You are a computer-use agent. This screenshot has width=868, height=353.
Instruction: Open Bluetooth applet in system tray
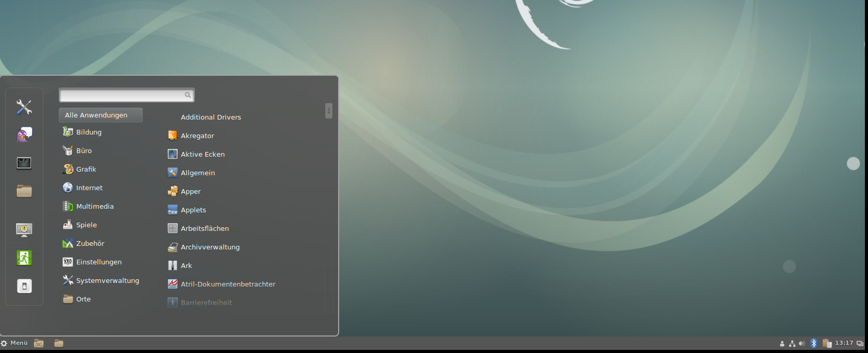[813, 343]
